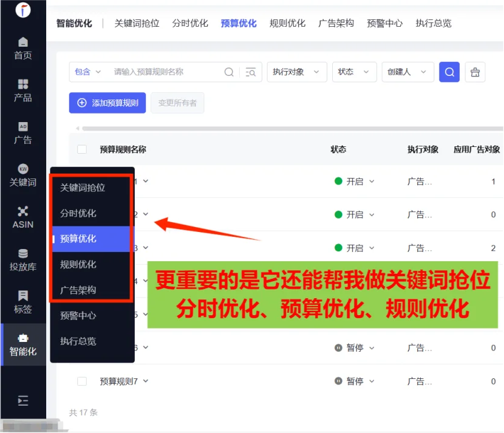Open the 产品 products sidebar icon
504x433 pixels.
(23, 90)
